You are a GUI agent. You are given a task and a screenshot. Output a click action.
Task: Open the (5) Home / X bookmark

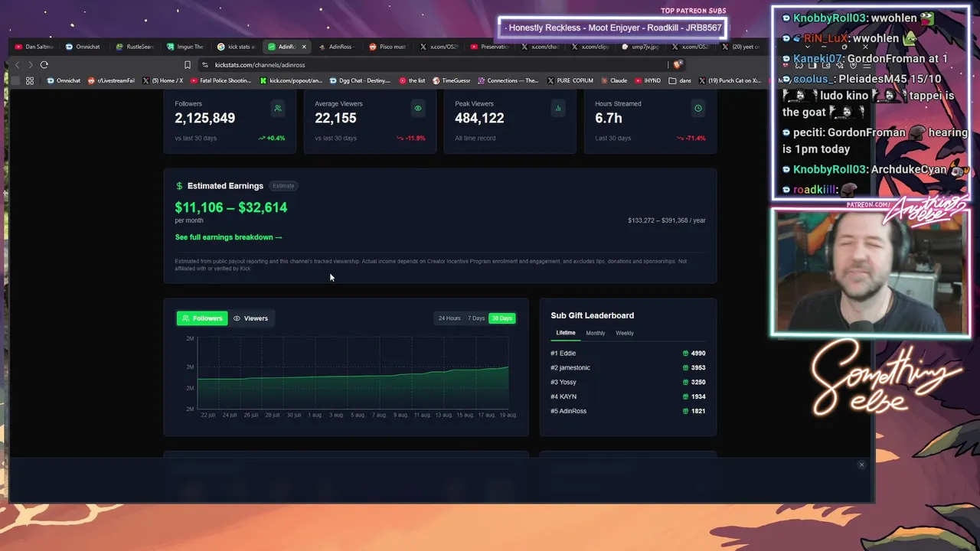pyautogui.click(x=163, y=80)
